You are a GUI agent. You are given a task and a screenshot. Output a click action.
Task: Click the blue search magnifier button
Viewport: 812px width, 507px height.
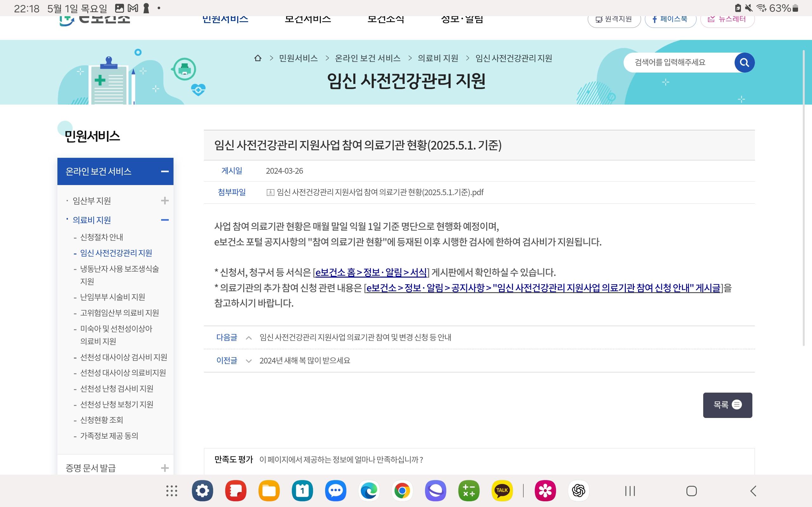point(744,62)
